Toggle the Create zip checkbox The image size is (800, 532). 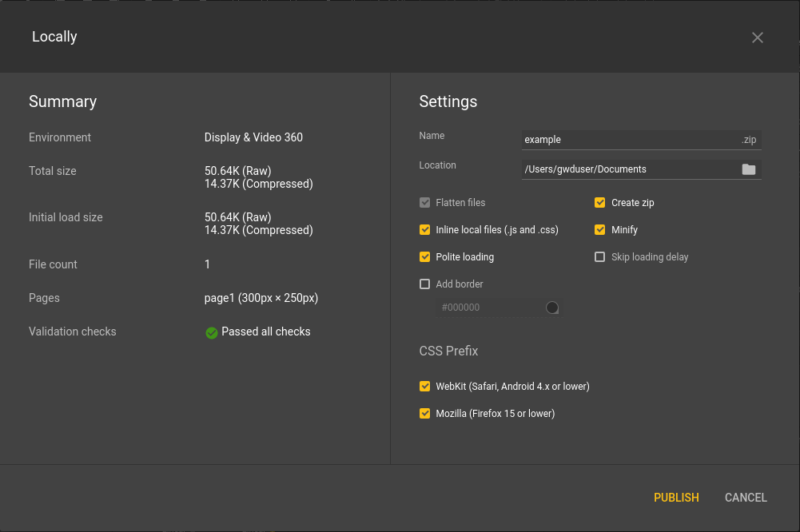[600, 203]
